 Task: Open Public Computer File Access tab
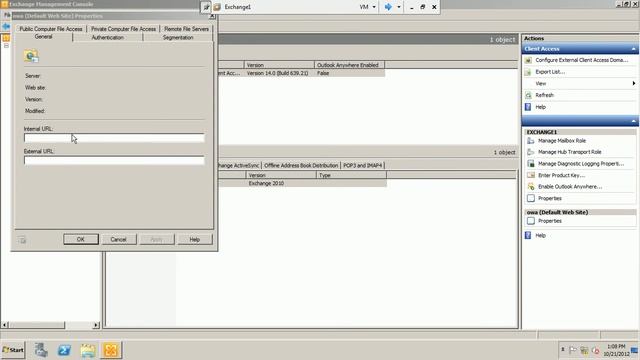point(51,29)
